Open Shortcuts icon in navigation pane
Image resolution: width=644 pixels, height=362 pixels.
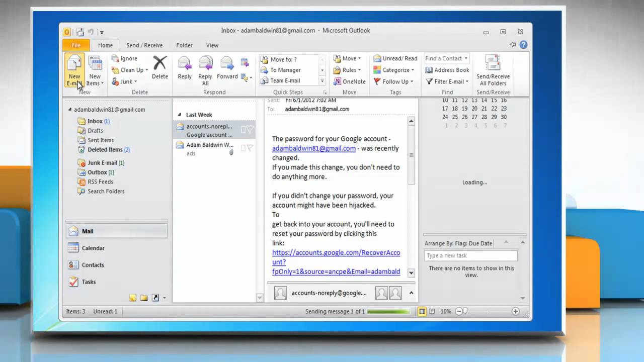155,298
